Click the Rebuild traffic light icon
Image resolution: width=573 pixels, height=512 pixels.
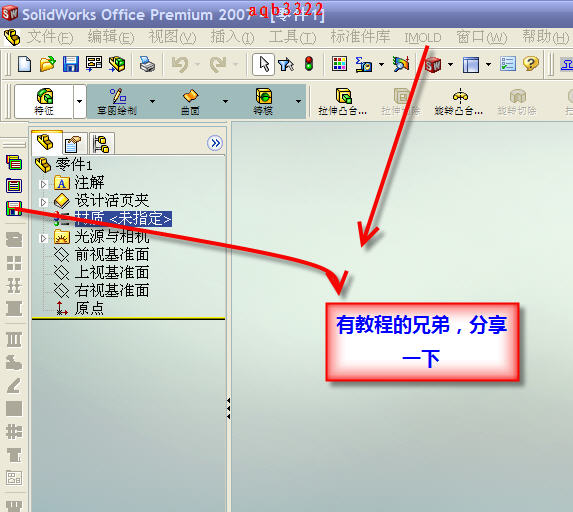309,64
